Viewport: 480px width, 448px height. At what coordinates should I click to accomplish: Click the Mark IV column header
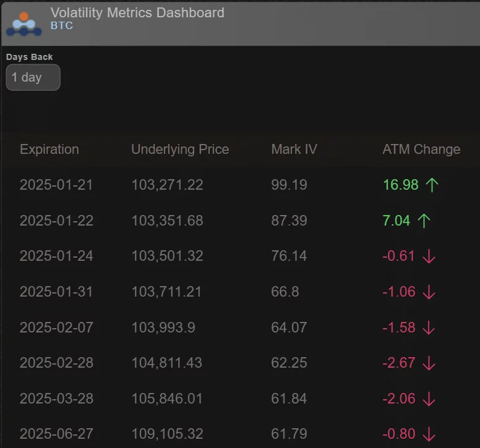(294, 150)
